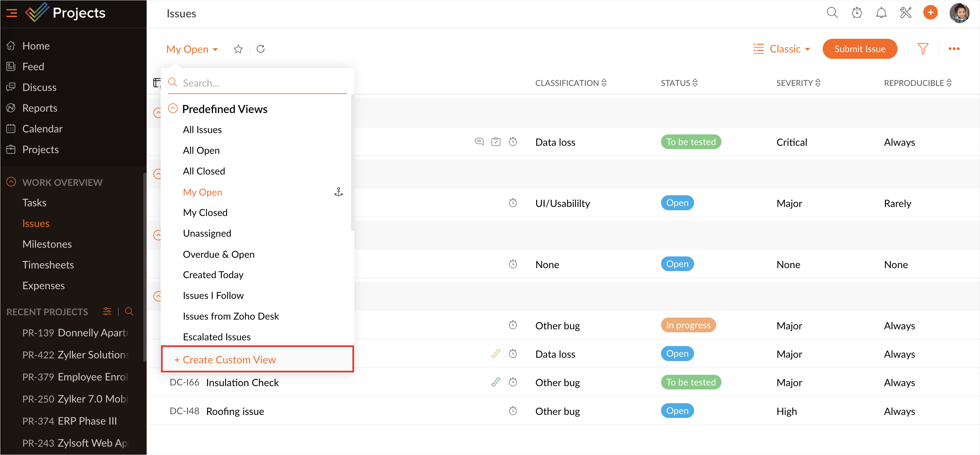Choose Overdue & Open view
The height and width of the screenshot is (455, 980).
coord(218,254)
